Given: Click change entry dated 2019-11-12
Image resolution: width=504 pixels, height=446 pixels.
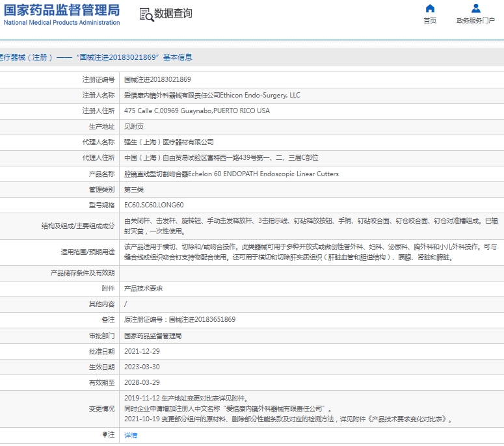Looking at the screenshot, I should coord(186,398).
